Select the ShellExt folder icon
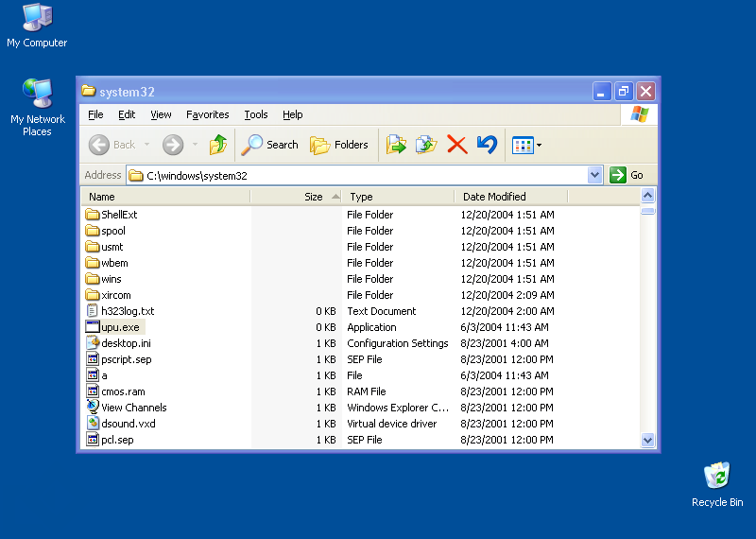Viewport: 756px width, 539px height. [x=92, y=215]
